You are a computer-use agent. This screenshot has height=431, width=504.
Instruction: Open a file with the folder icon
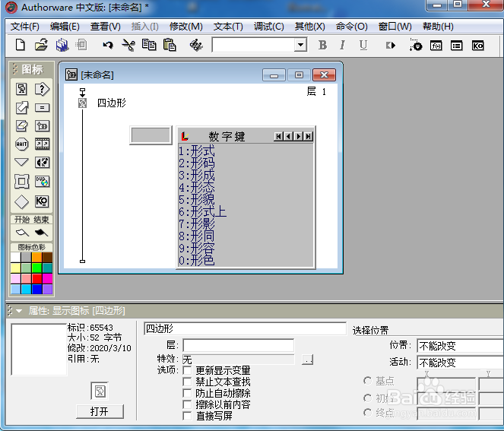(42, 45)
